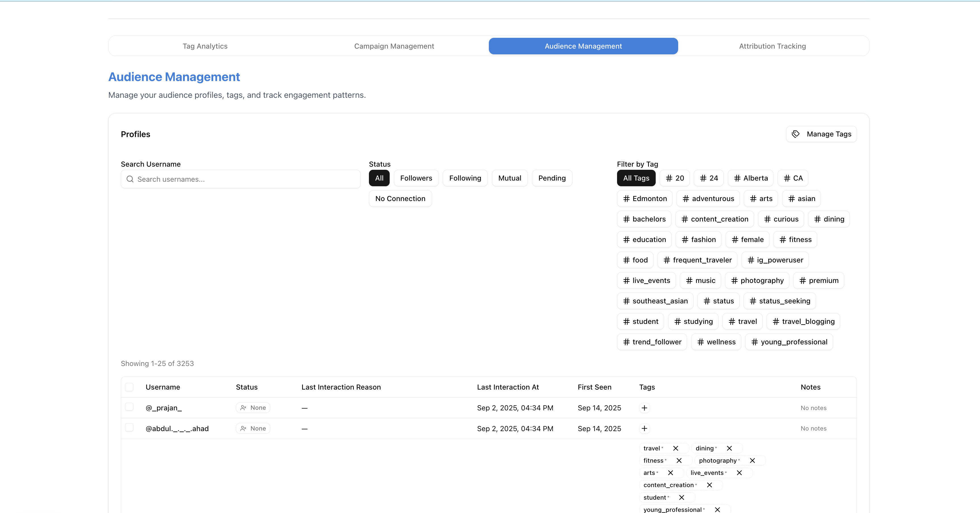Delete the content_creation tag via X icon

pos(709,485)
